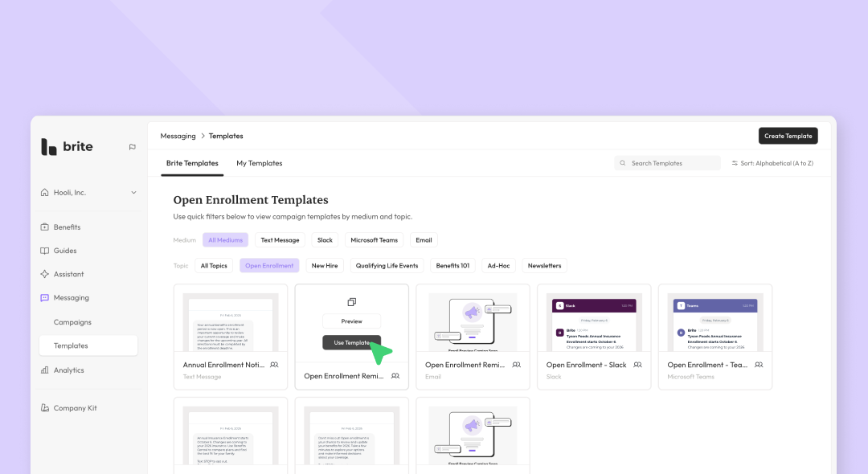This screenshot has width=868, height=474.
Task: Collapse the Messaging sidebar section
Action: pyautogui.click(x=71, y=298)
